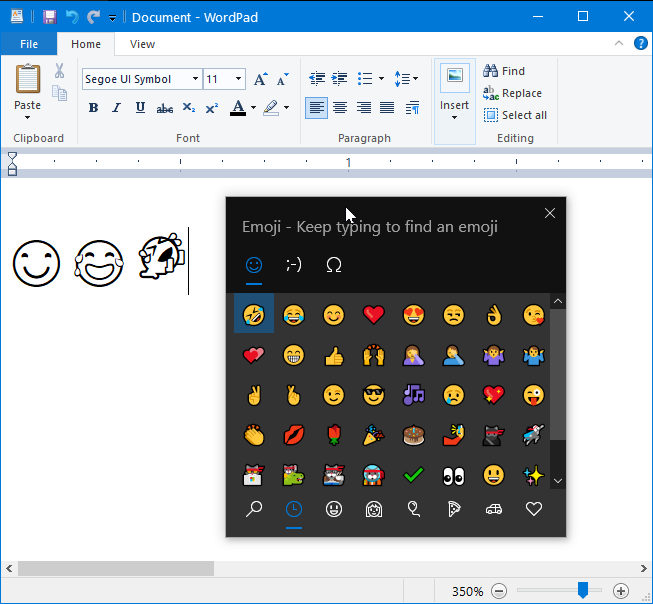The image size is (653, 604).
Task: Click the emoji search magnifier icon
Action: coord(254,509)
